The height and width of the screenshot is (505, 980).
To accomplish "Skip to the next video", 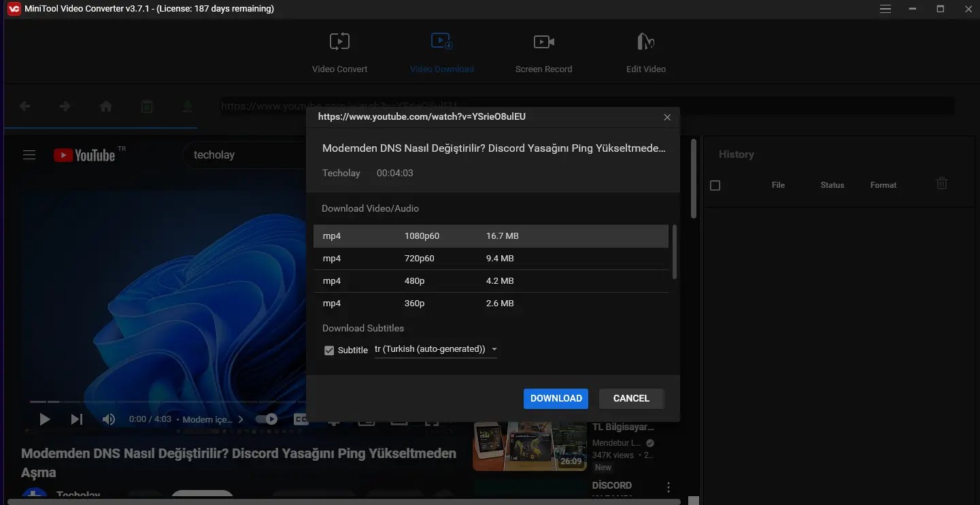I will [x=77, y=419].
